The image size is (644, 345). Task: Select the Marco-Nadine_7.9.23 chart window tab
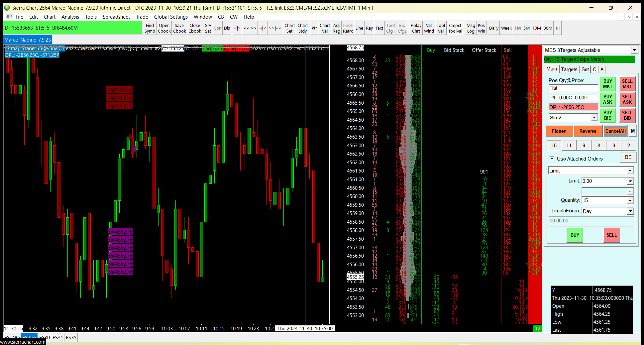click(28, 40)
